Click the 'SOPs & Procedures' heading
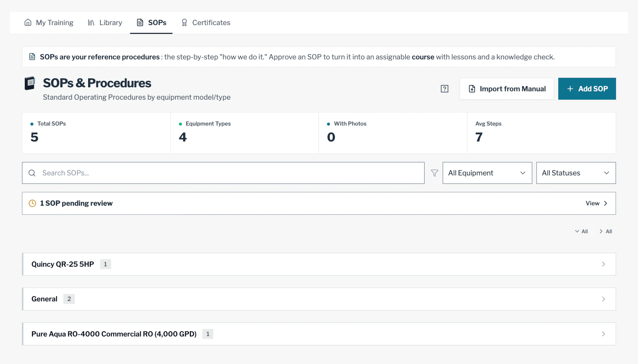The height and width of the screenshot is (364, 638). pyautogui.click(x=97, y=83)
